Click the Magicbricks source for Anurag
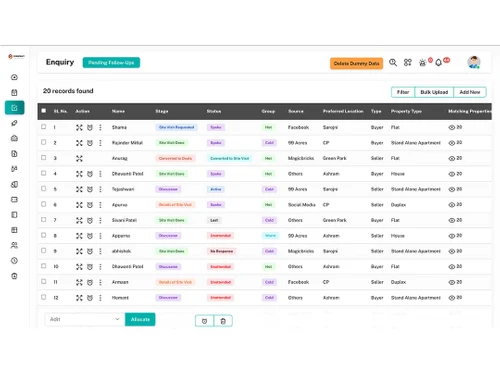 [x=301, y=158]
